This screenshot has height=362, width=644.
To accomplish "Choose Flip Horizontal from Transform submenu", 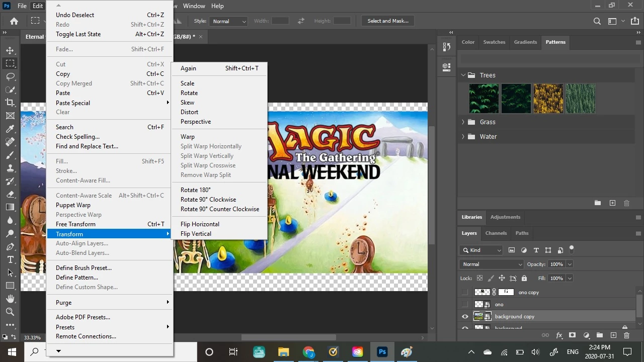I will [x=200, y=224].
